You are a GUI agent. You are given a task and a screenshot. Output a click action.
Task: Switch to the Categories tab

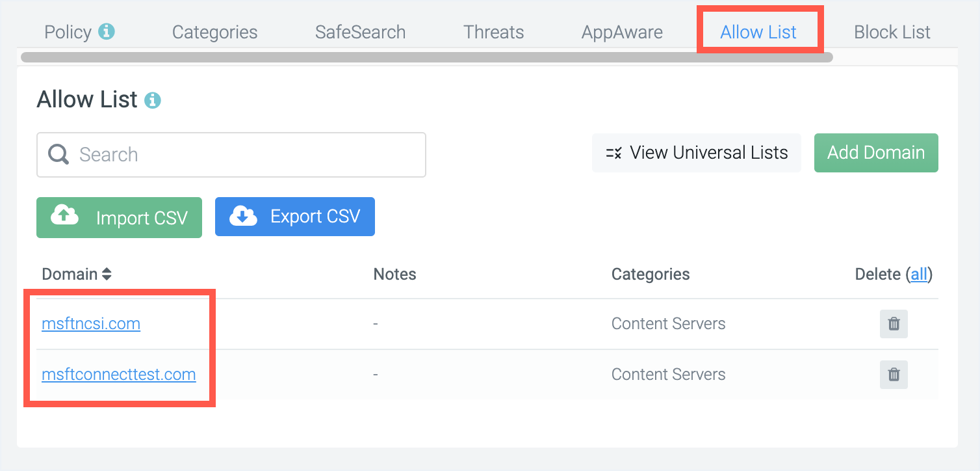(x=214, y=32)
